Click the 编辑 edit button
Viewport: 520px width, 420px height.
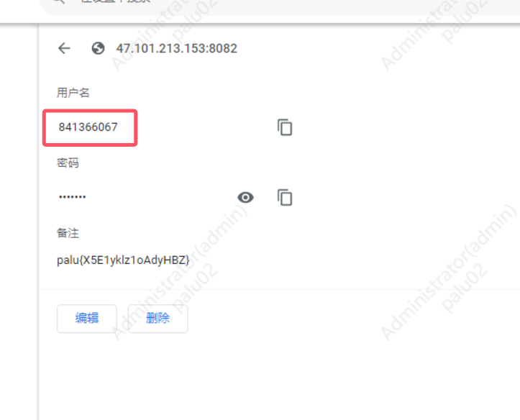click(87, 319)
